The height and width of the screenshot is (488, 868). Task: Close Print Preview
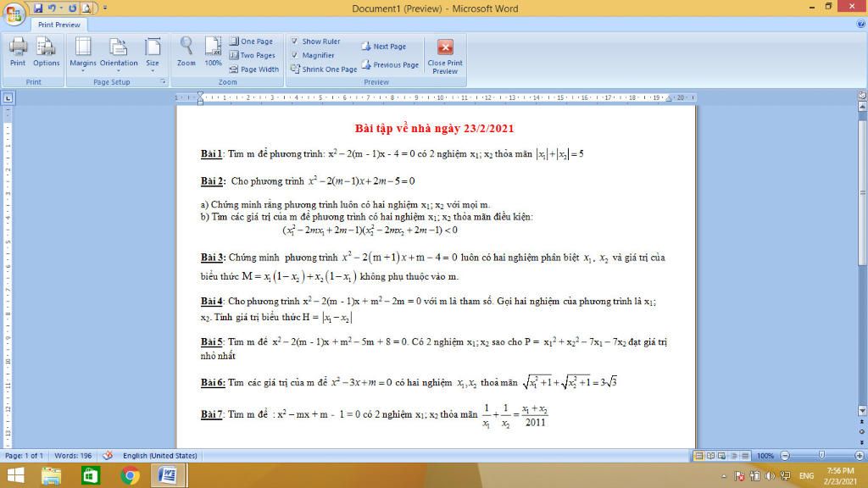click(x=445, y=56)
